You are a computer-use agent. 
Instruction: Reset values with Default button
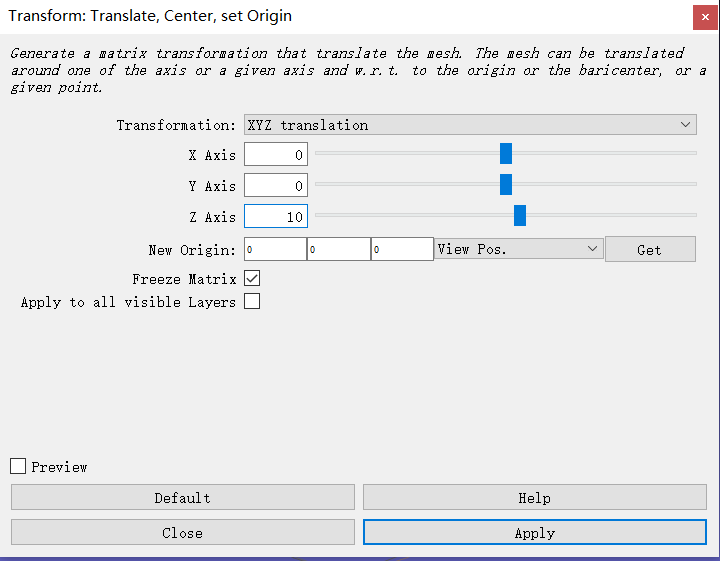[183, 498]
